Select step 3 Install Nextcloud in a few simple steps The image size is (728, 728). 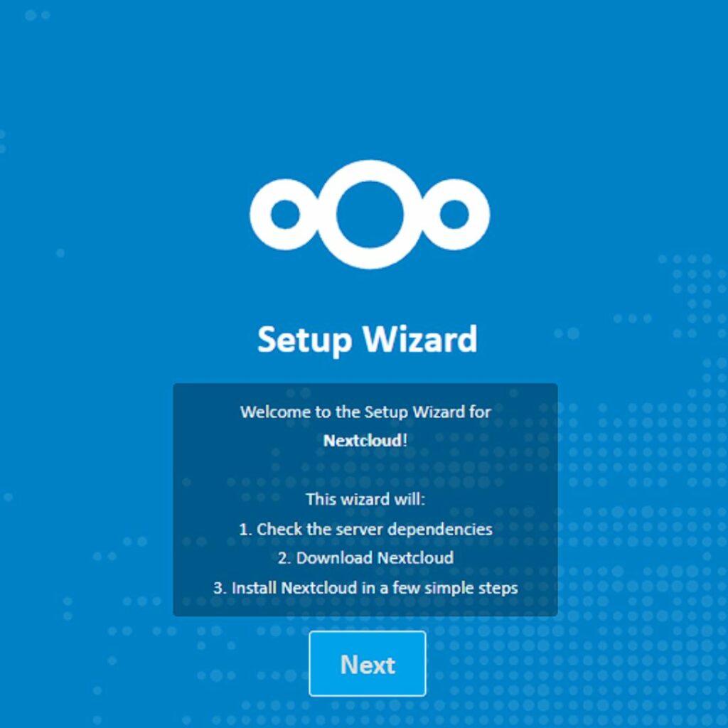[x=365, y=588]
